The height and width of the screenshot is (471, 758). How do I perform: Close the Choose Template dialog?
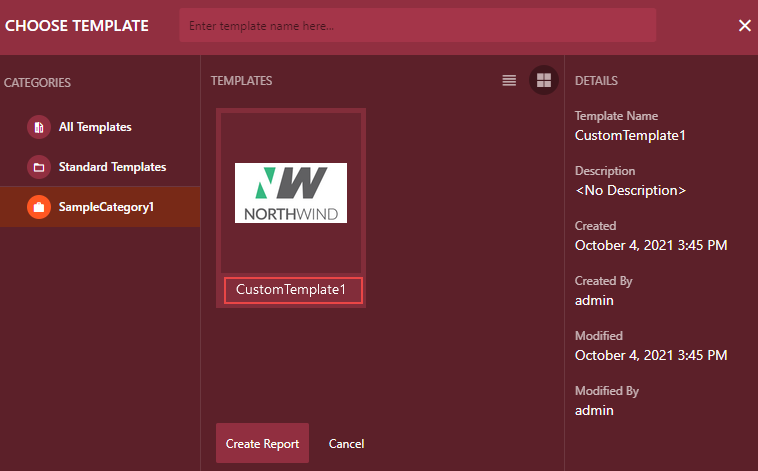click(745, 26)
